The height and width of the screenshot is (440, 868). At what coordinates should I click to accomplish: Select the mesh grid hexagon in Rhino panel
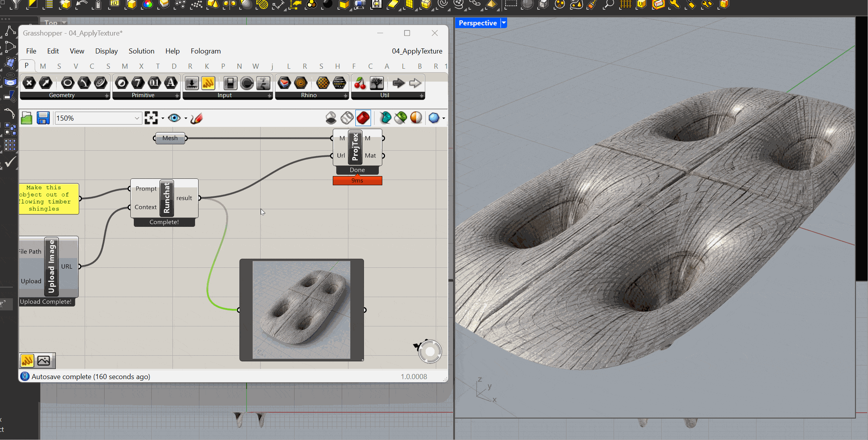click(x=323, y=83)
